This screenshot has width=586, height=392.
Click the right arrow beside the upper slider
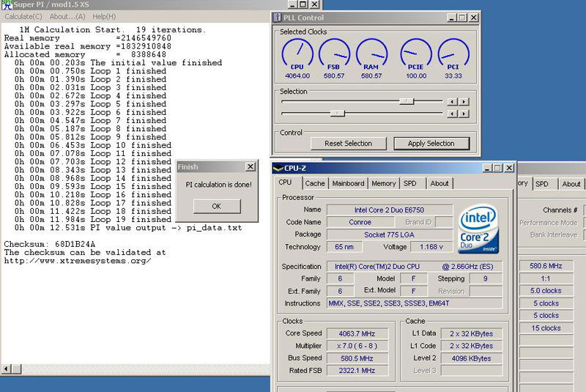click(x=463, y=102)
